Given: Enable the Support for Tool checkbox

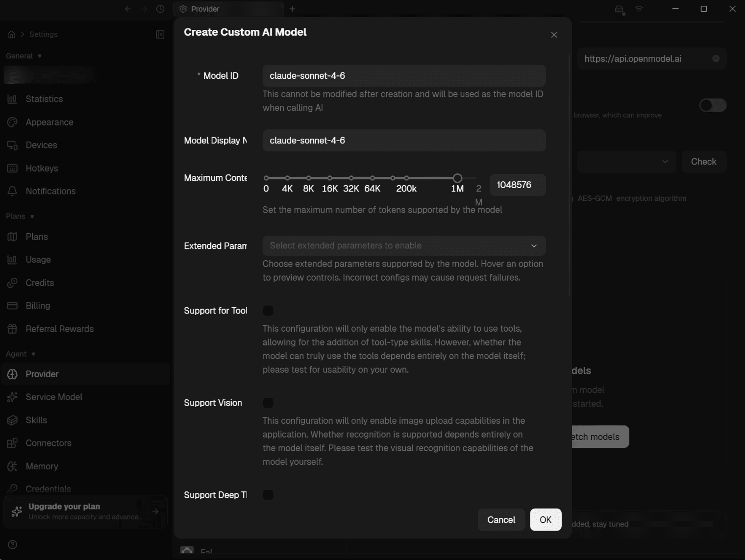Looking at the screenshot, I should (x=268, y=311).
